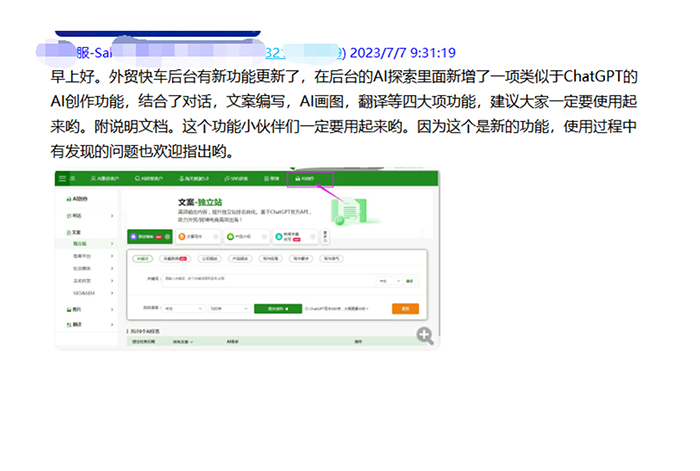Open the SNS tab in green bar

click(236, 179)
